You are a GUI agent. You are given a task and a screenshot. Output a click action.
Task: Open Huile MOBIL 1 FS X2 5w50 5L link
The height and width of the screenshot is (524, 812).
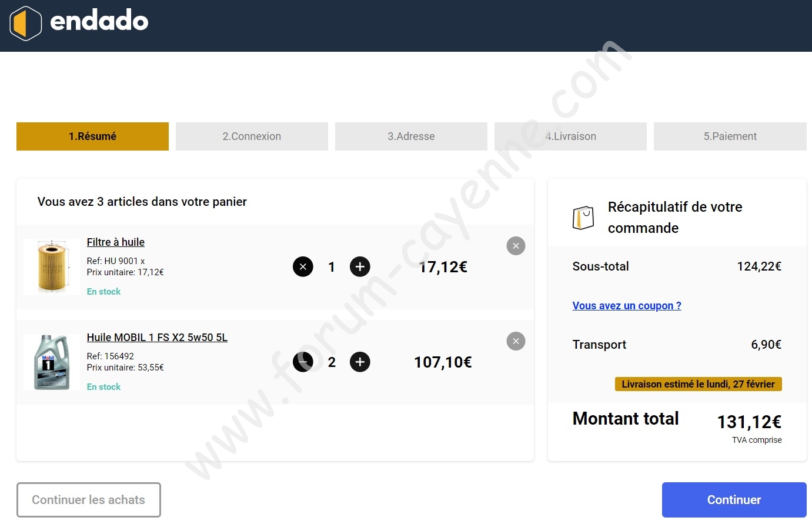click(x=157, y=338)
